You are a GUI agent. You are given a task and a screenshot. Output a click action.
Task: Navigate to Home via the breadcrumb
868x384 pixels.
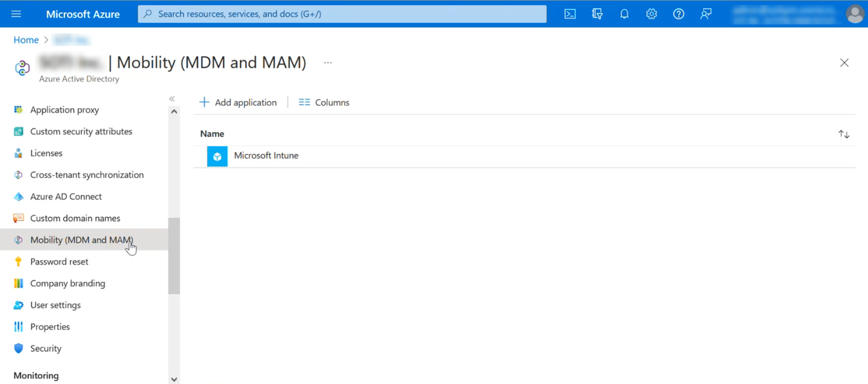tap(26, 40)
